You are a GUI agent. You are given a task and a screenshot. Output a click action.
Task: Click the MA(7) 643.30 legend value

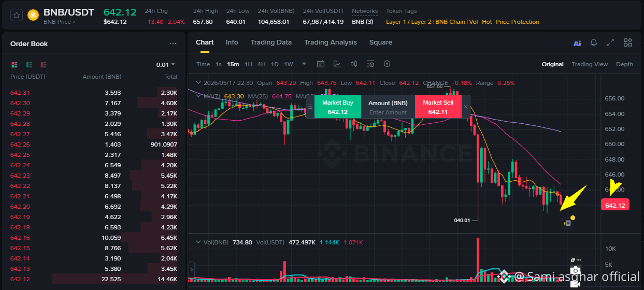click(234, 96)
